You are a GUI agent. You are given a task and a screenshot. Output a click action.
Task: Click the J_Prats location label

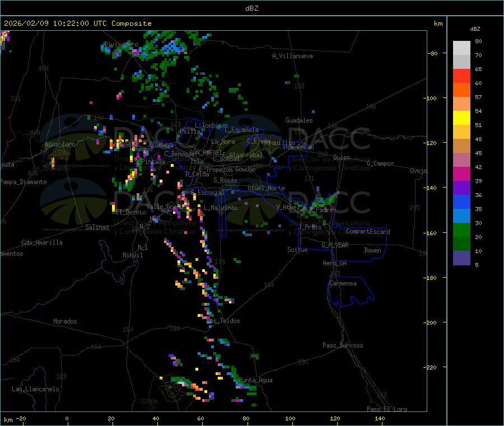(310, 227)
